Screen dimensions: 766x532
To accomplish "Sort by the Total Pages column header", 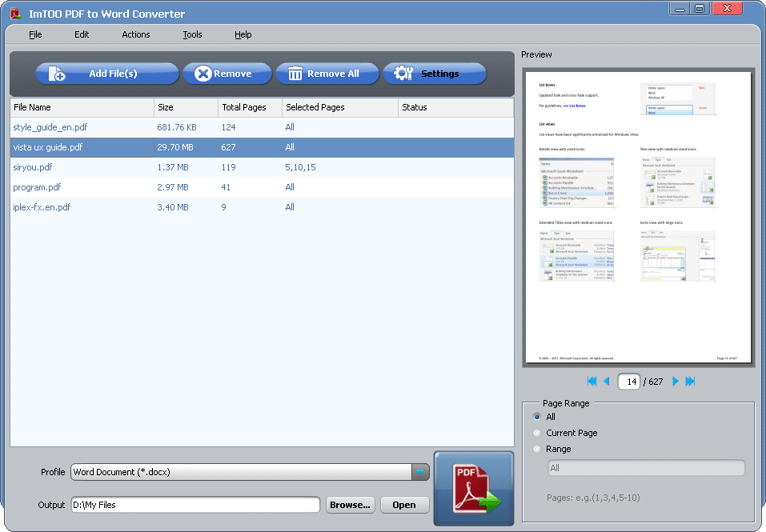I will click(250, 107).
